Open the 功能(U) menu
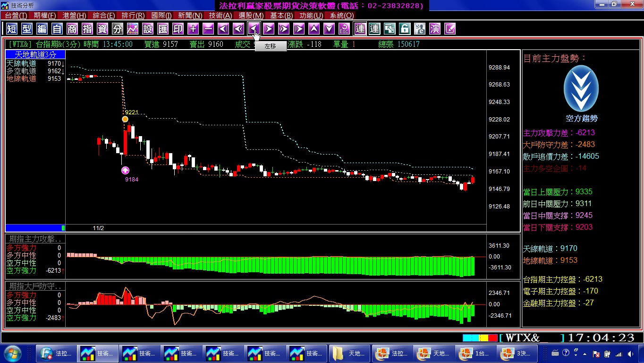644x363 pixels. 311,16
